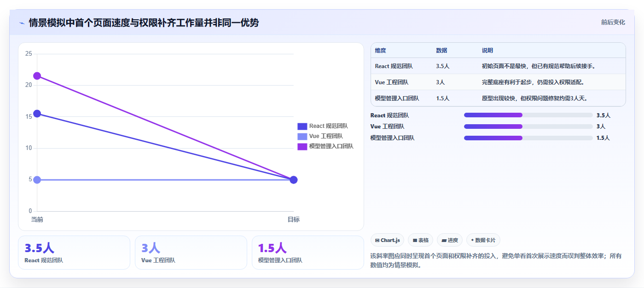Toggle React 规范团队 legend color box
The image size is (644, 288).
[302, 126]
